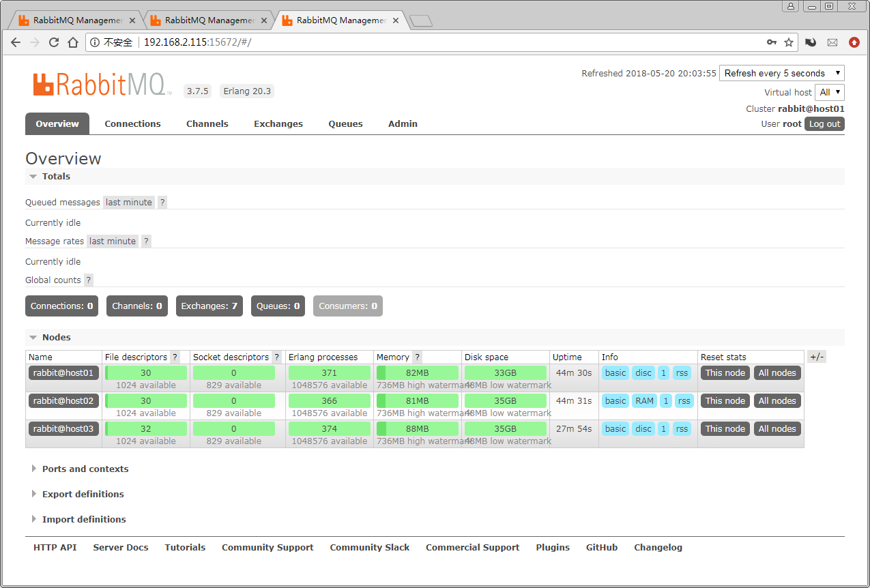The image size is (870, 588).
Task: Open the Refresh every 5 seconds dropdown
Action: (782, 73)
